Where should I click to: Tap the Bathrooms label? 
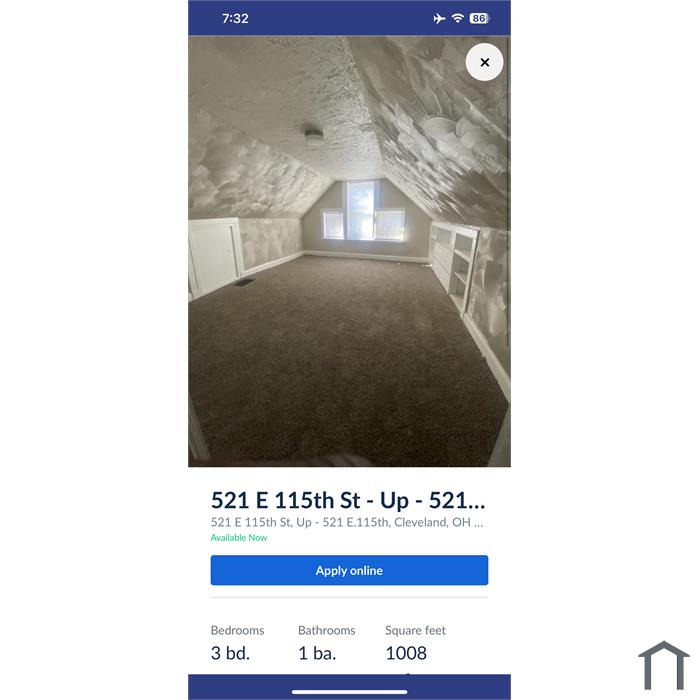coord(327,630)
